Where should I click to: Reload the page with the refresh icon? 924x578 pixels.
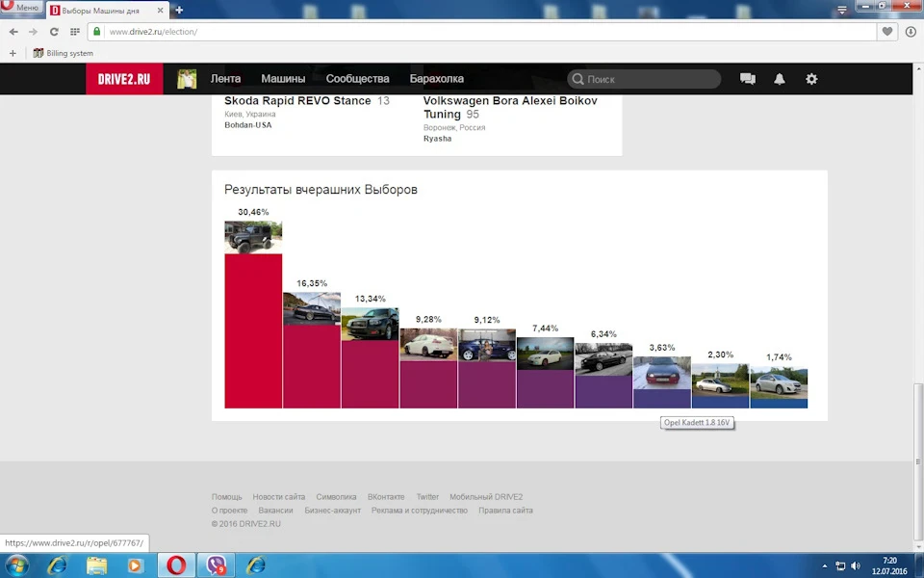pyautogui.click(x=54, y=32)
